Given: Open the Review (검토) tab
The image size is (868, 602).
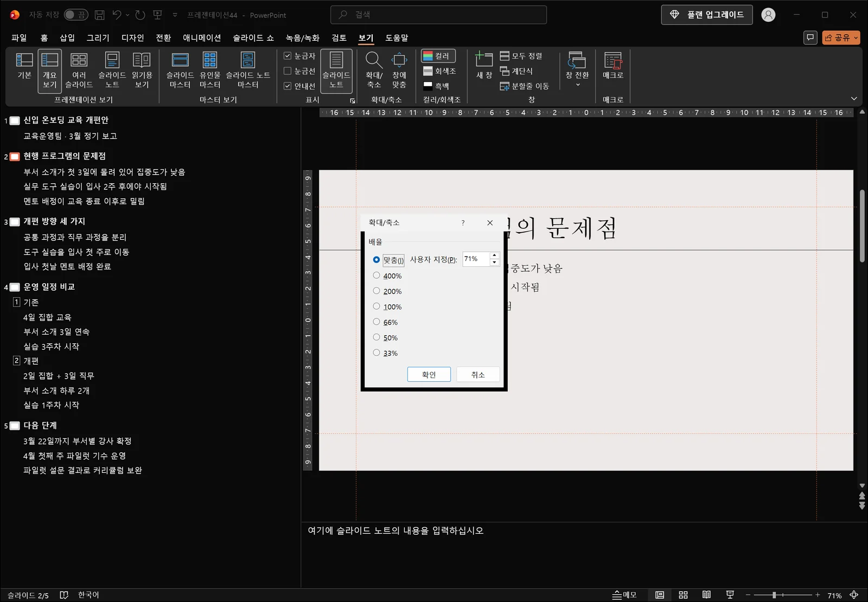Looking at the screenshot, I should point(339,37).
